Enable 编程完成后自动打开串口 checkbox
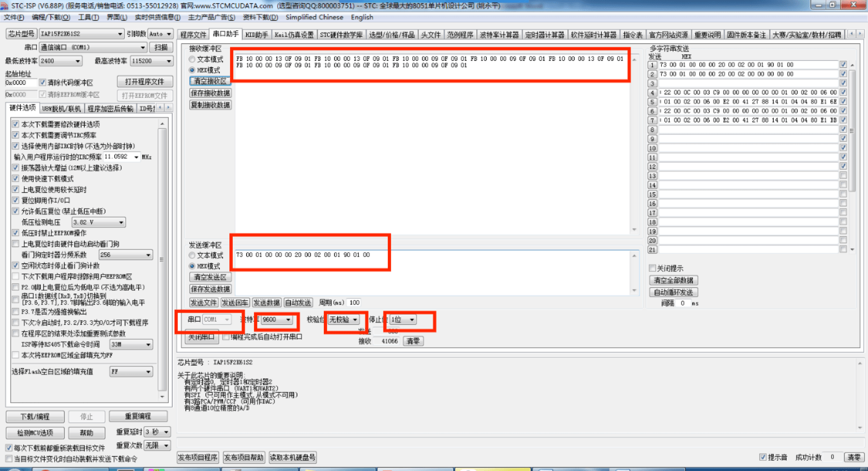Viewport: 868px width, 471px height. tap(226, 337)
